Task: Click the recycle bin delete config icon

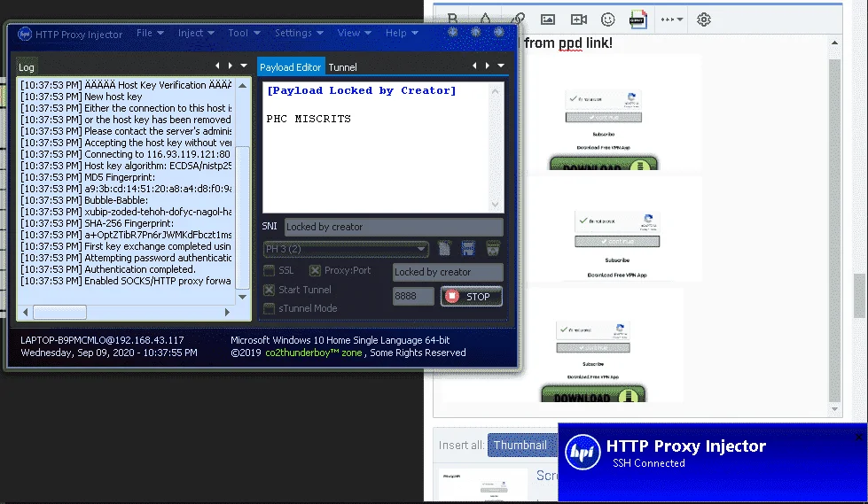Action: (493, 248)
